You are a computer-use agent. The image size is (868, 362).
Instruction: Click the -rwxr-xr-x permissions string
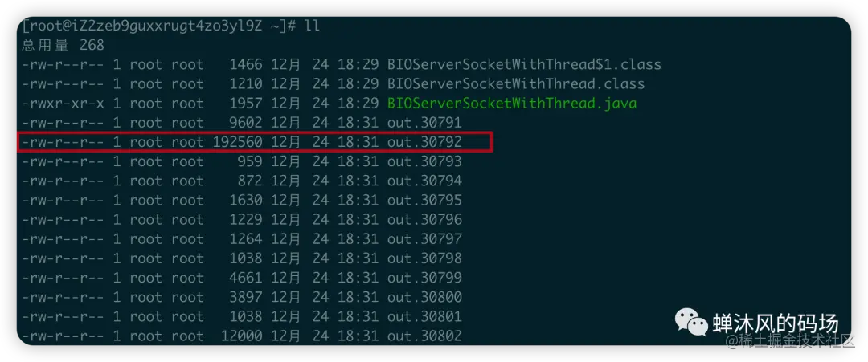(x=63, y=104)
